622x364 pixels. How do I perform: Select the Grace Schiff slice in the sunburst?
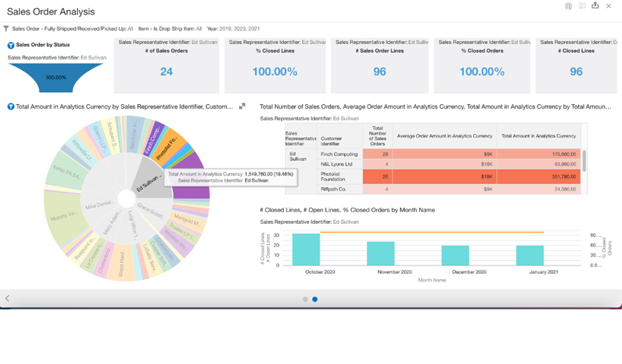coord(151,211)
